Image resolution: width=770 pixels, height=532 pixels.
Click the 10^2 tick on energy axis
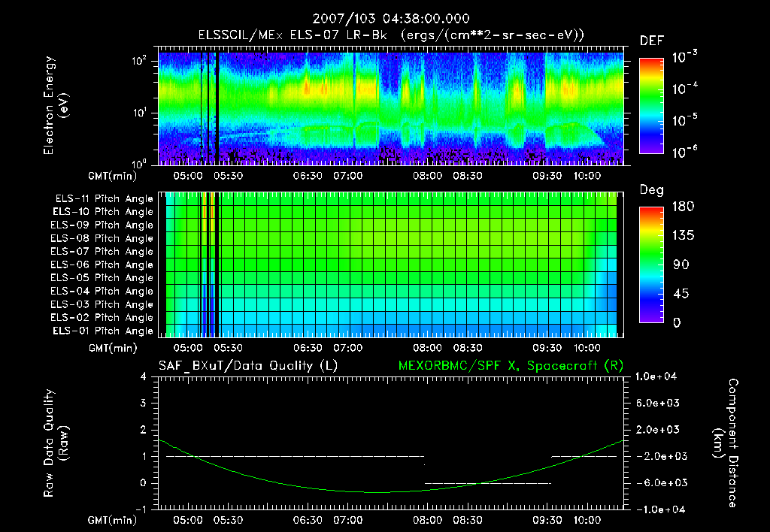(x=139, y=61)
